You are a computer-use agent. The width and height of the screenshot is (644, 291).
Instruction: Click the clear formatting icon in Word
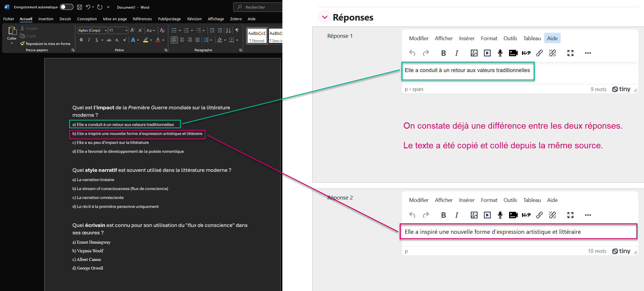(x=162, y=30)
